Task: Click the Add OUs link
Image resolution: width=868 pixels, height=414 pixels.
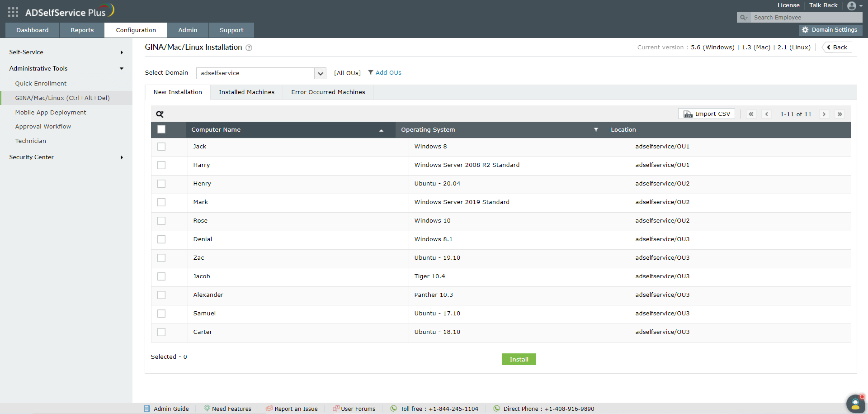Action: [x=388, y=73]
